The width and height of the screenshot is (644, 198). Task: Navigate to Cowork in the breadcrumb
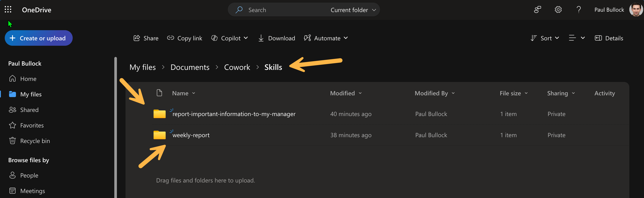tap(237, 67)
